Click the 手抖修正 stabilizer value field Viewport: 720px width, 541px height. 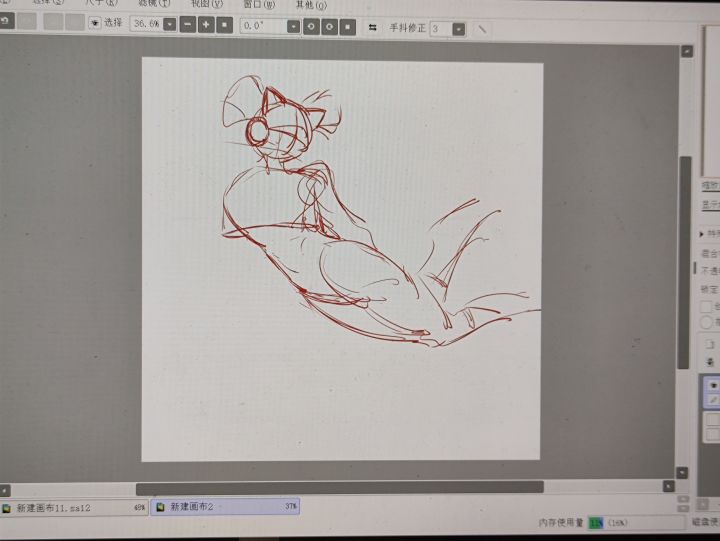[441, 29]
